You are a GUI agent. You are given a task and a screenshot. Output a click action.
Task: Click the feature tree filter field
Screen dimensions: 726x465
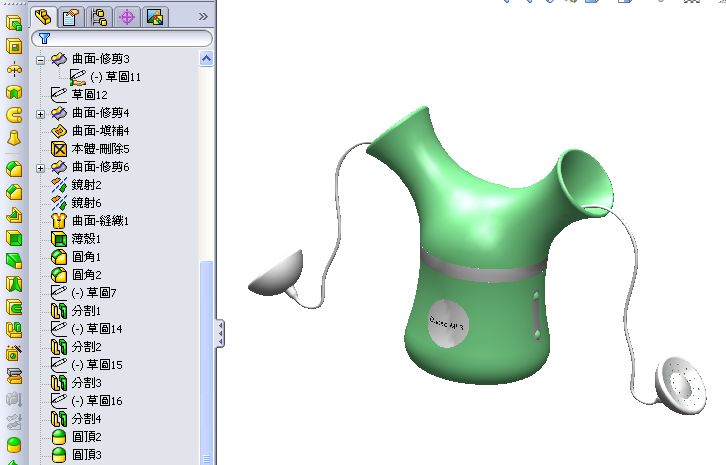click(122, 38)
